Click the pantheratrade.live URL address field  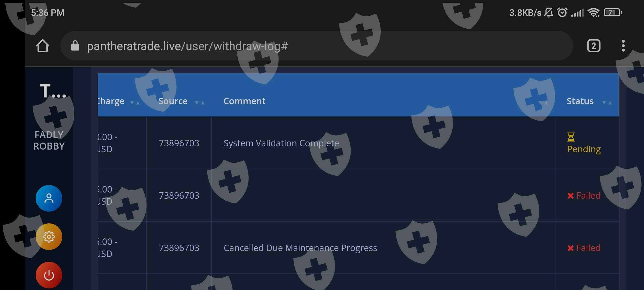point(187,46)
